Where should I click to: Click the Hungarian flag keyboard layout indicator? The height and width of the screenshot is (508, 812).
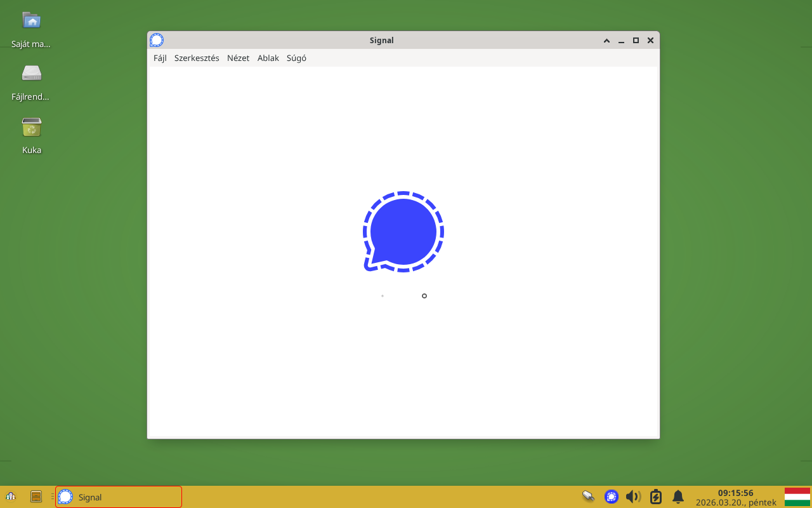(797, 497)
